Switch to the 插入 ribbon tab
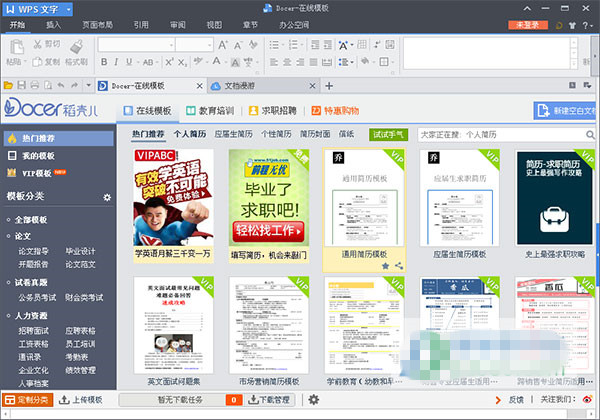Viewport: 600px width, 420px height. click(x=53, y=25)
